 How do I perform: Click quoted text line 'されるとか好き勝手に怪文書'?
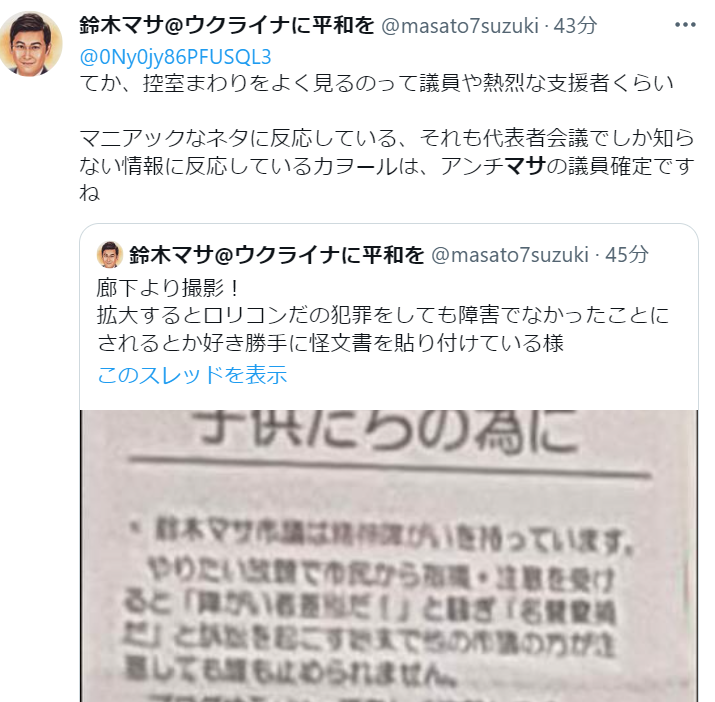click(330, 343)
